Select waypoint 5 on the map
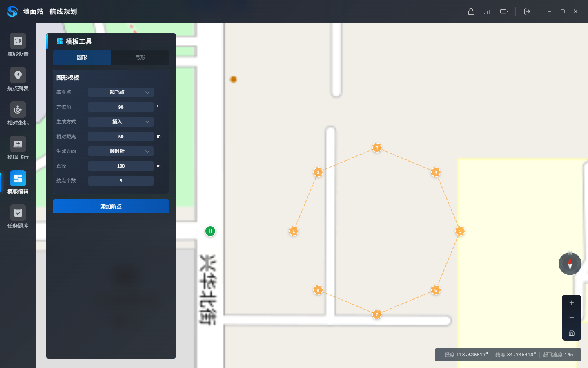 pyautogui.click(x=460, y=231)
